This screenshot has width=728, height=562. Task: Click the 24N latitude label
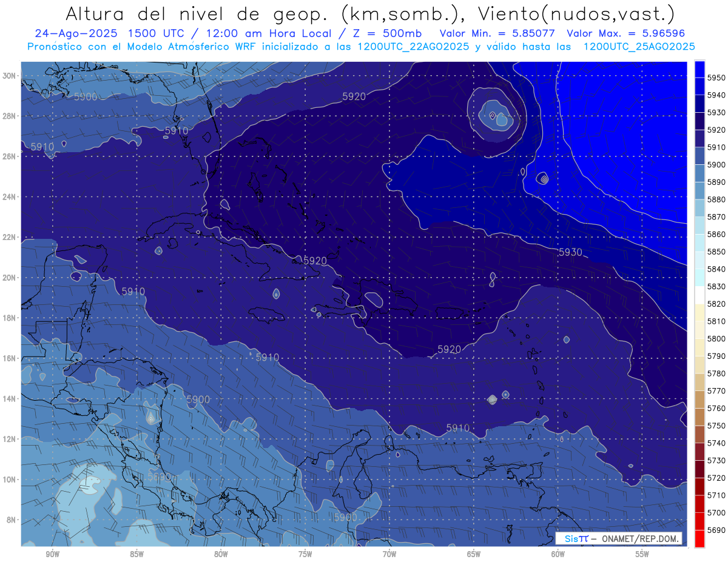(x=9, y=197)
